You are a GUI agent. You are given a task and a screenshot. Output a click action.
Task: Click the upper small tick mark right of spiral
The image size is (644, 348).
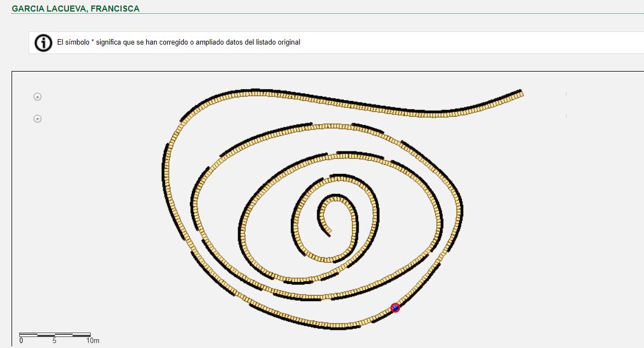pos(566,94)
